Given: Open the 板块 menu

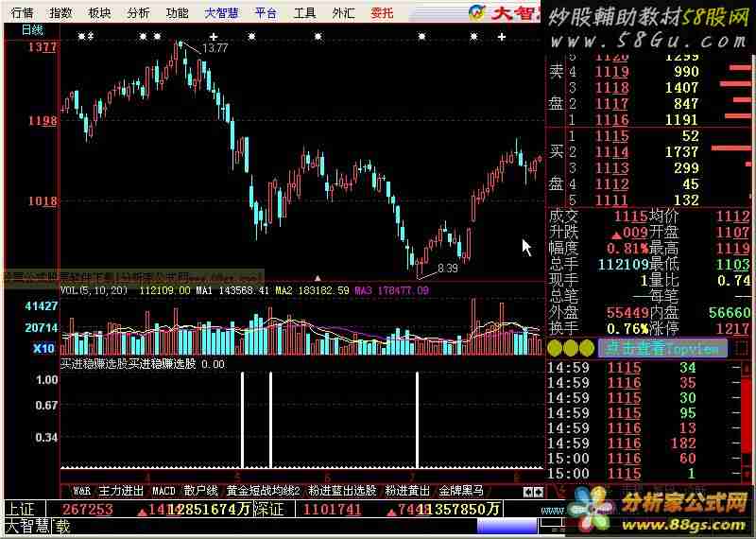Looking at the screenshot, I should point(99,12).
